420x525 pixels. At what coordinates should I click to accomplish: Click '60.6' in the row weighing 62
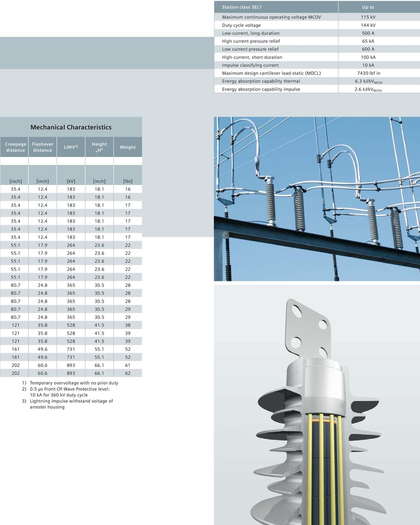42,373
